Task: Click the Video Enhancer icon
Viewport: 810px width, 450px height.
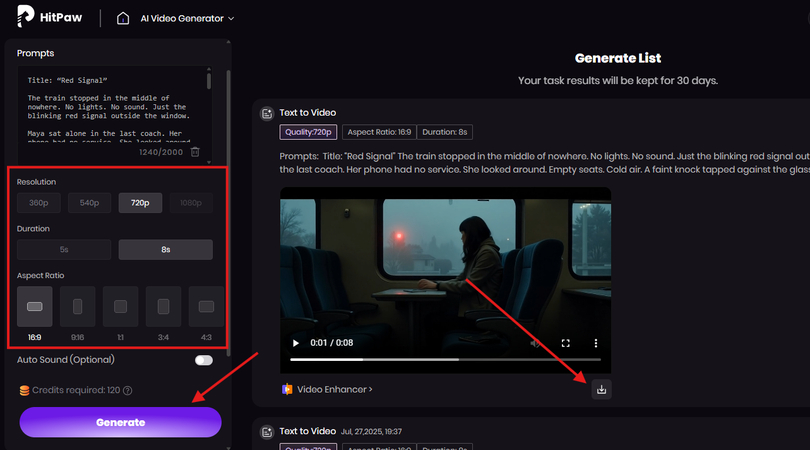Action: point(287,390)
